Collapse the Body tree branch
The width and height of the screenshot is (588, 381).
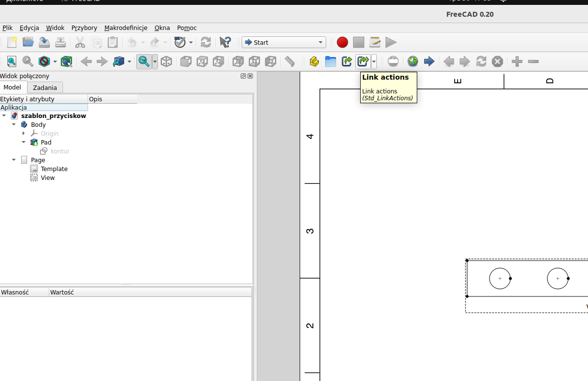[14, 124]
